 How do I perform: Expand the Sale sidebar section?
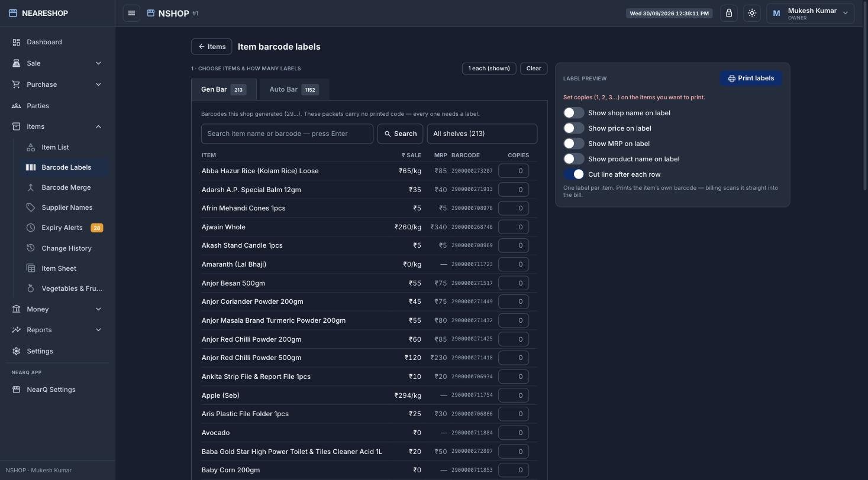[x=57, y=63]
